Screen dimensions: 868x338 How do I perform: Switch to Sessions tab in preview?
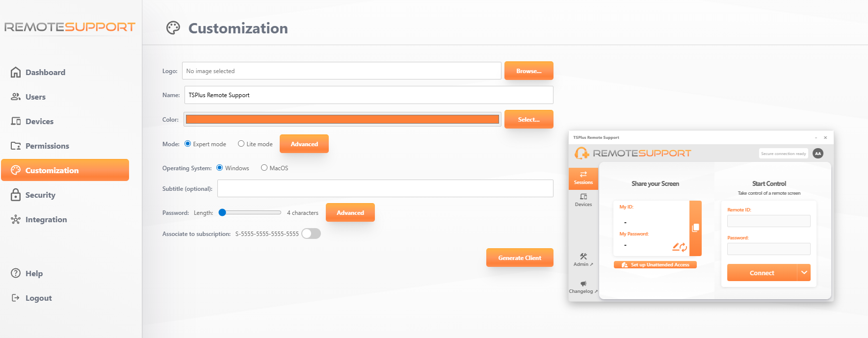[x=583, y=179]
